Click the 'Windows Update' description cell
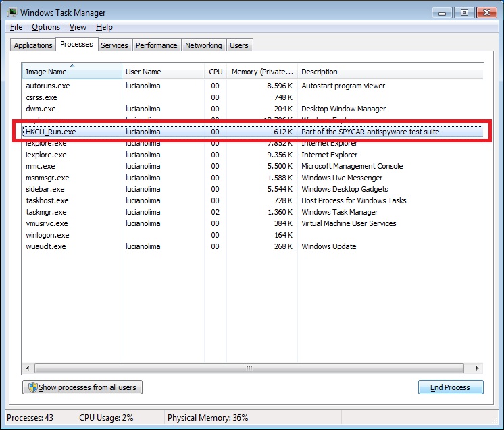This screenshot has width=504, height=430. pyautogui.click(x=329, y=246)
